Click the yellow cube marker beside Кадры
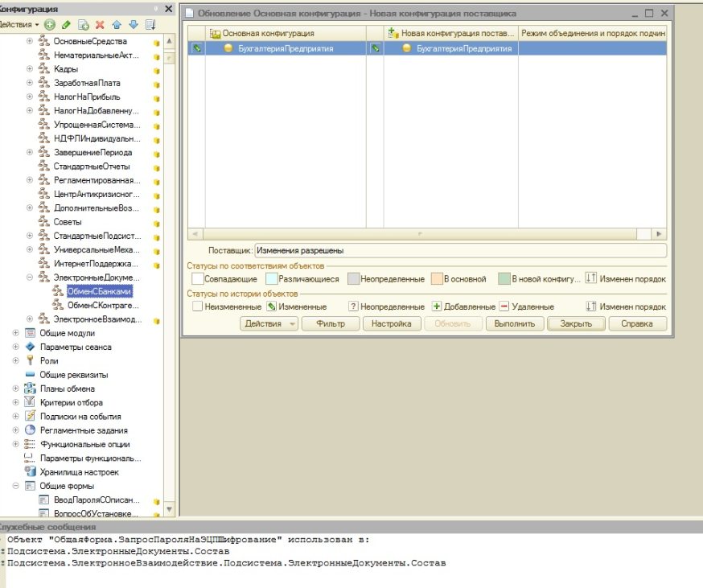 (x=157, y=71)
